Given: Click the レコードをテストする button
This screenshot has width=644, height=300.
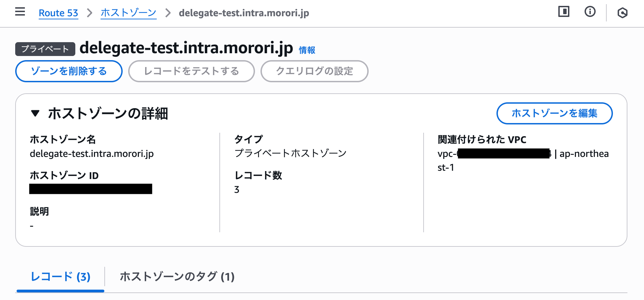Looking at the screenshot, I should pyautogui.click(x=191, y=71).
